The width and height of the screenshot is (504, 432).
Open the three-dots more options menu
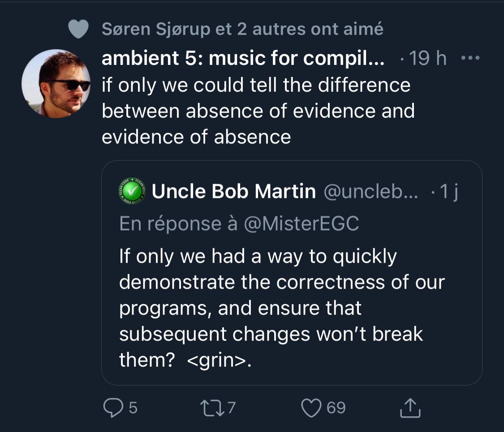[x=470, y=59]
